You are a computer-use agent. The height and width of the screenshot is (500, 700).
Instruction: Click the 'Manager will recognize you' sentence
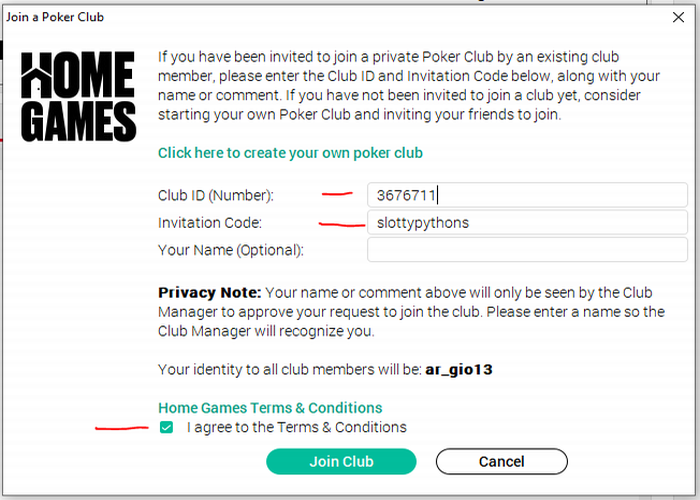tap(267, 331)
